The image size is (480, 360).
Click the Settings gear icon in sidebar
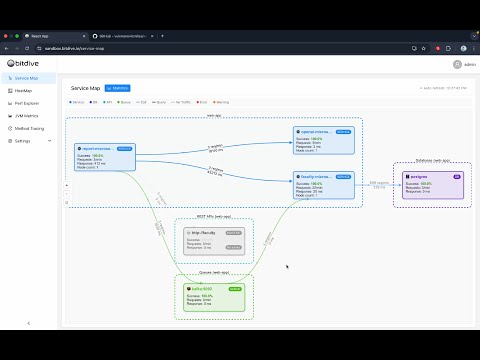pyautogui.click(x=10, y=141)
